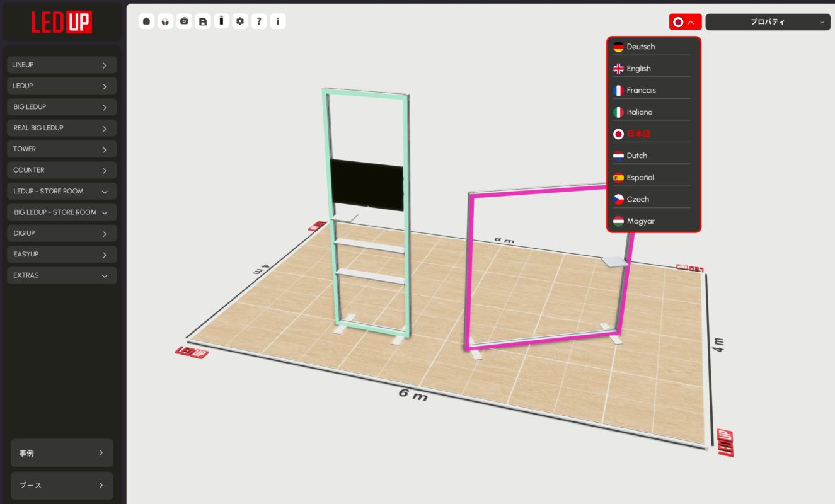Image resolution: width=835 pixels, height=504 pixels.
Task: Click the tall black bar icon
Action: (x=221, y=21)
